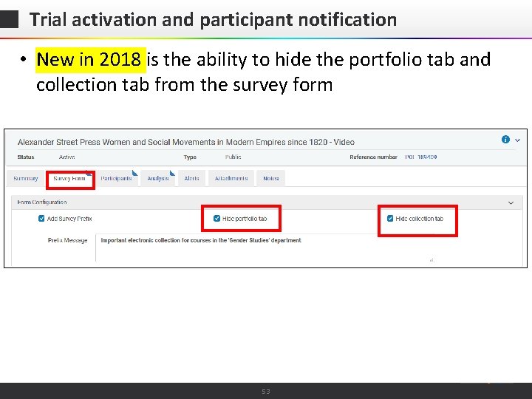Click into the Prefix Message text field

[x=265, y=248]
